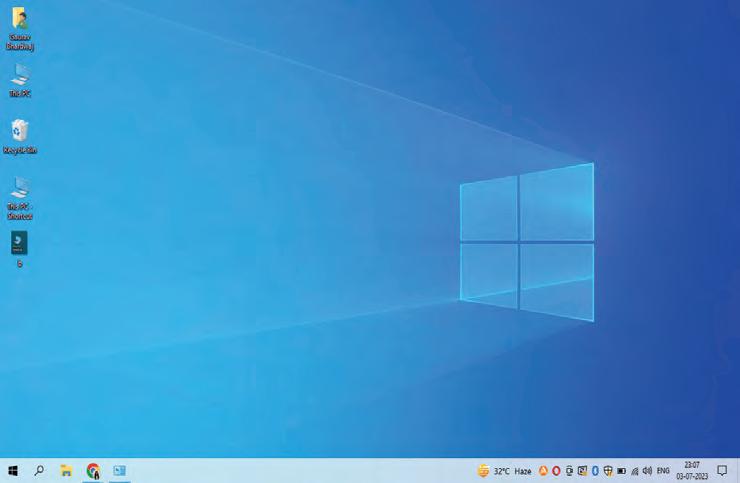The height and width of the screenshot is (483, 740).
Task: Open the volume speaker tray icon
Action: 648,471
